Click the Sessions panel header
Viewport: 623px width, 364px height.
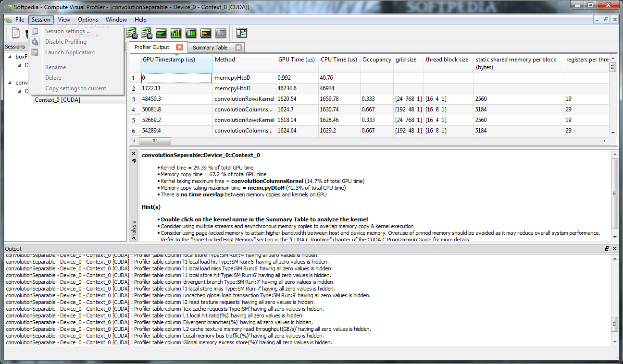tap(14, 47)
